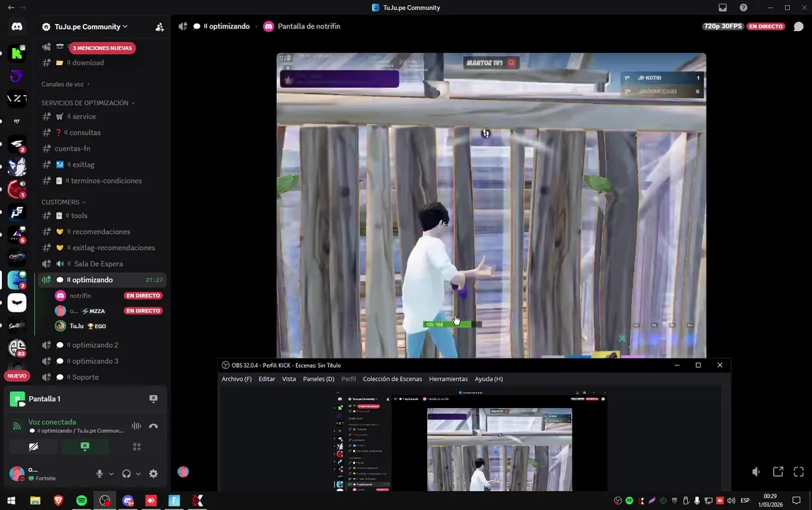This screenshot has height=510, width=812.
Task: Select TuJu user in voice channel
Action: 108,327
